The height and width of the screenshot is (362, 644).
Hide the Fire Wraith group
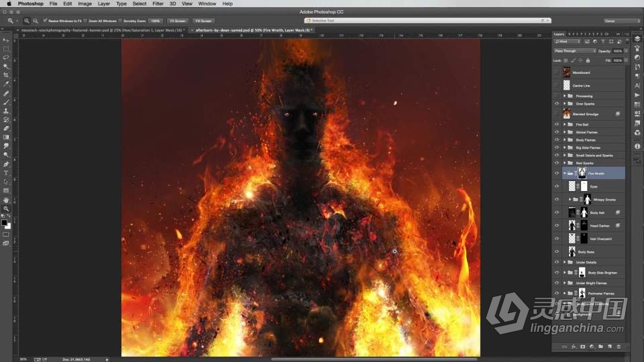pos(557,173)
